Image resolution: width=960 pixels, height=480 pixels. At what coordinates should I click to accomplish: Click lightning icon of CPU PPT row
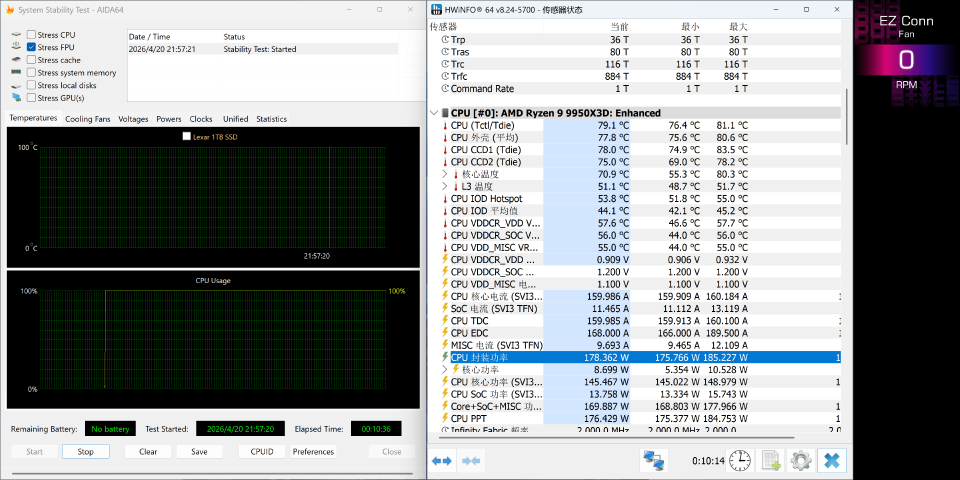tap(445, 418)
